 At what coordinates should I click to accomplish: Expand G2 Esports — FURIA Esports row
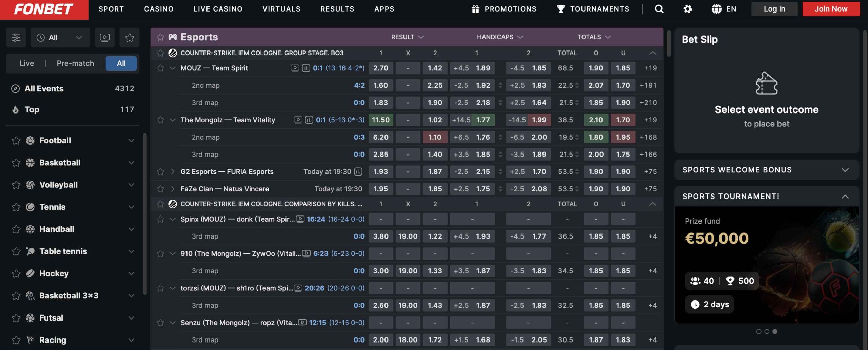pyautogui.click(x=173, y=171)
